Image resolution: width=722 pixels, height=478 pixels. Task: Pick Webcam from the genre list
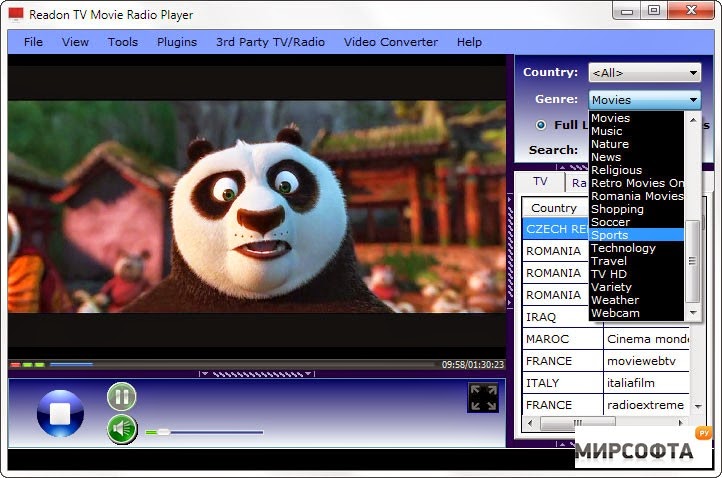click(636, 313)
